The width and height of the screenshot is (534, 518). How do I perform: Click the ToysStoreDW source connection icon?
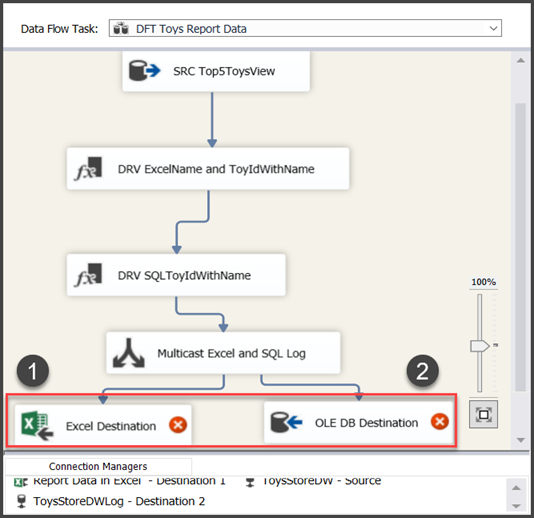tap(250, 482)
